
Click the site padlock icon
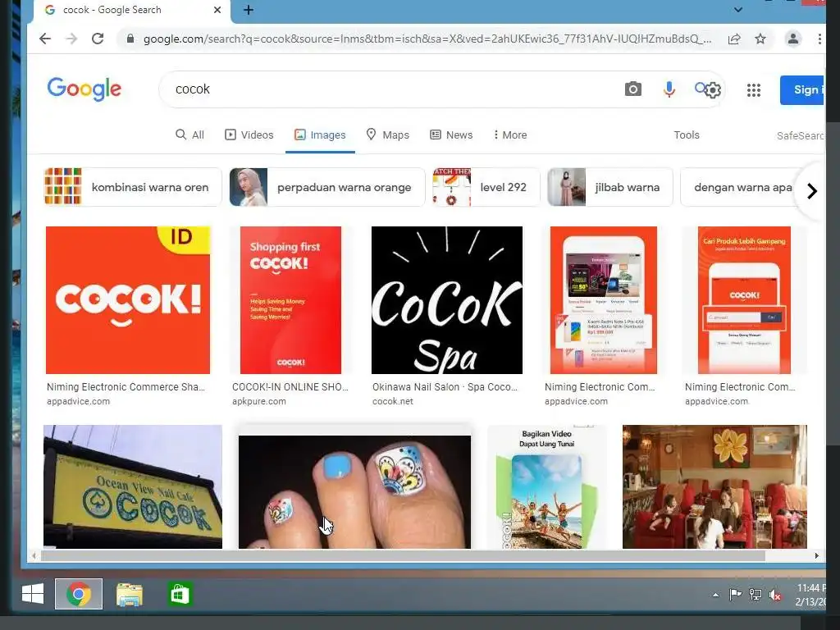coord(130,39)
